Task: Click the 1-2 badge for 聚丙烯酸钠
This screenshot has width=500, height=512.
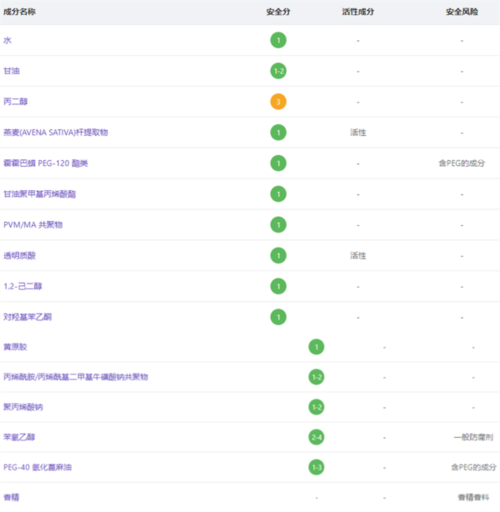Action: coord(316,407)
